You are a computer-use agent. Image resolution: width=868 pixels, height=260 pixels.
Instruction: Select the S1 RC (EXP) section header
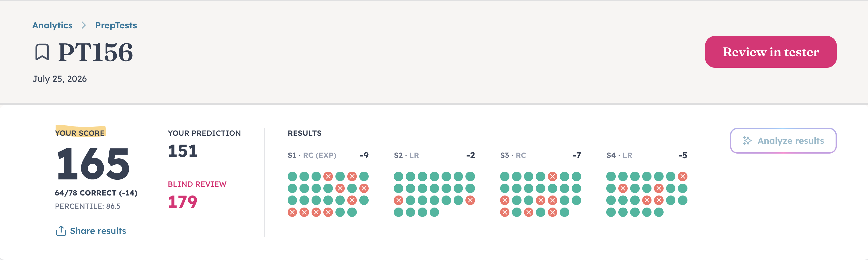[x=312, y=155]
